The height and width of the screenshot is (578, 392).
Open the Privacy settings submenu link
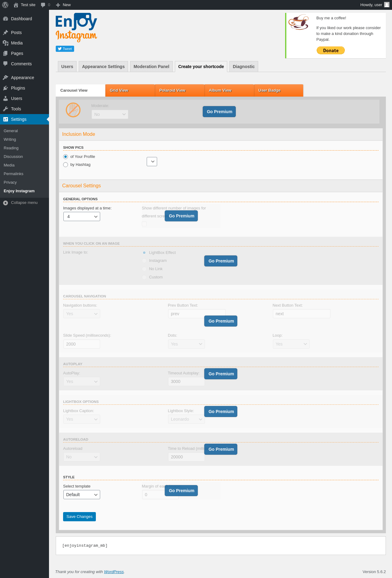10,182
